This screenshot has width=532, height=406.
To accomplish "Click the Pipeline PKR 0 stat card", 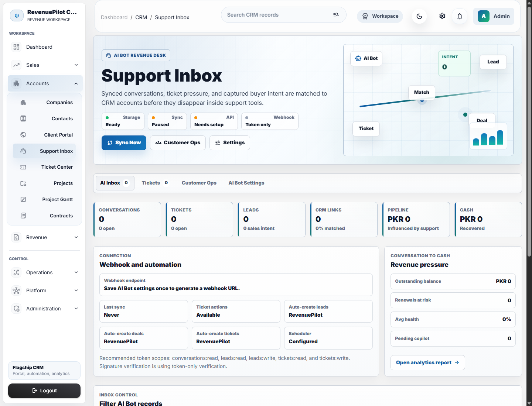I will [x=416, y=220].
